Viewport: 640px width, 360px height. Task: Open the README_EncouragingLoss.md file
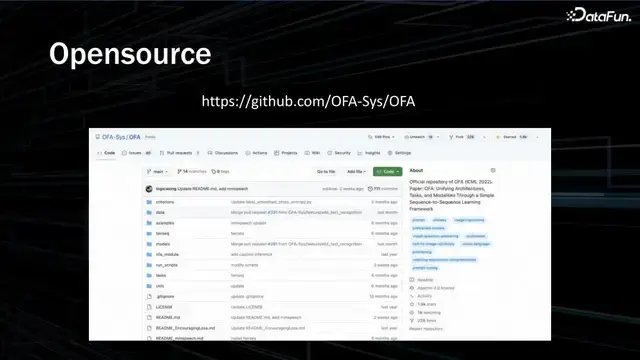click(185, 328)
